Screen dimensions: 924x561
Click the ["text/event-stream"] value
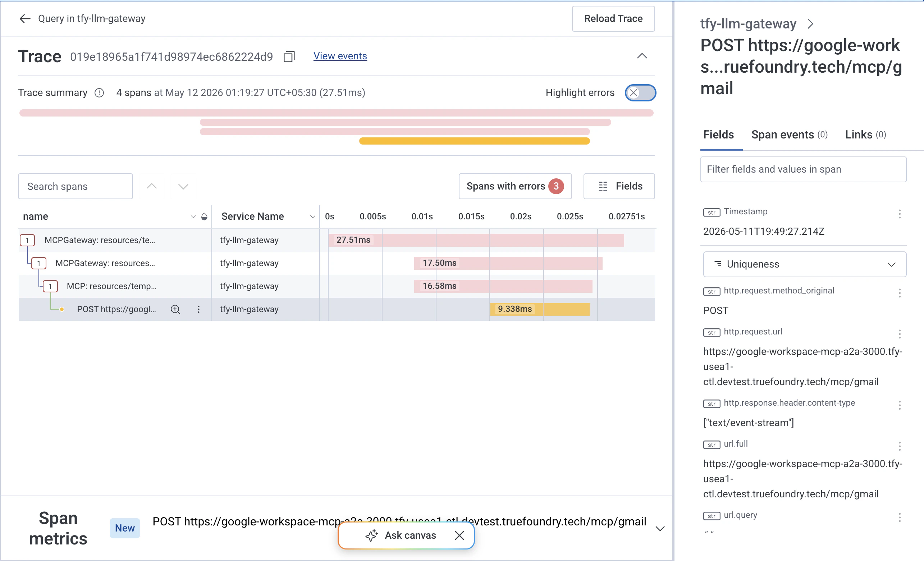pyautogui.click(x=748, y=423)
